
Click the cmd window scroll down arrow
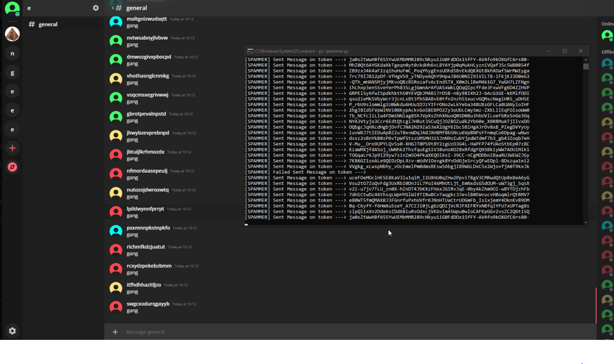586,222
